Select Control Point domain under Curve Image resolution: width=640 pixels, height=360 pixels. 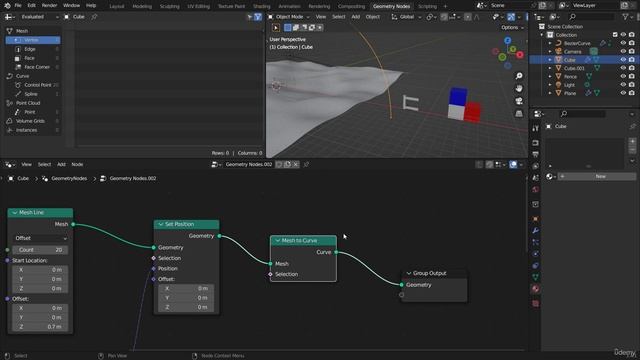click(x=33, y=85)
